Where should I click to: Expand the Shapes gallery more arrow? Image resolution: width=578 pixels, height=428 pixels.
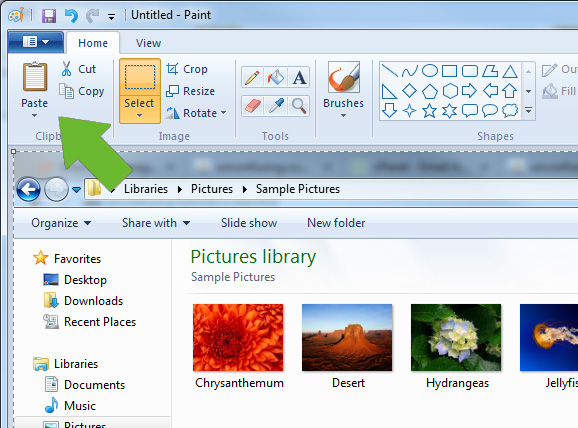[x=528, y=110]
